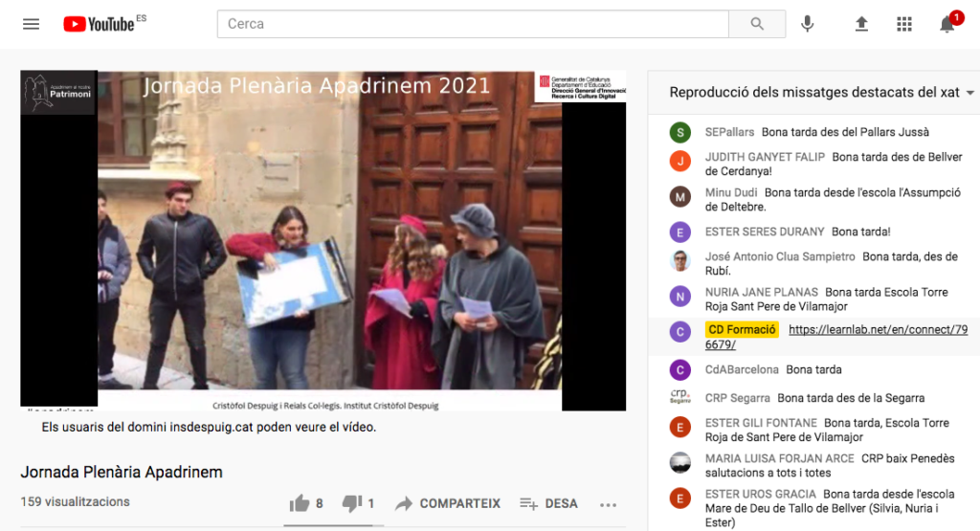The width and height of the screenshot is (980, 531).
Task: Click the search magnifier button
Action: (757, 24)
